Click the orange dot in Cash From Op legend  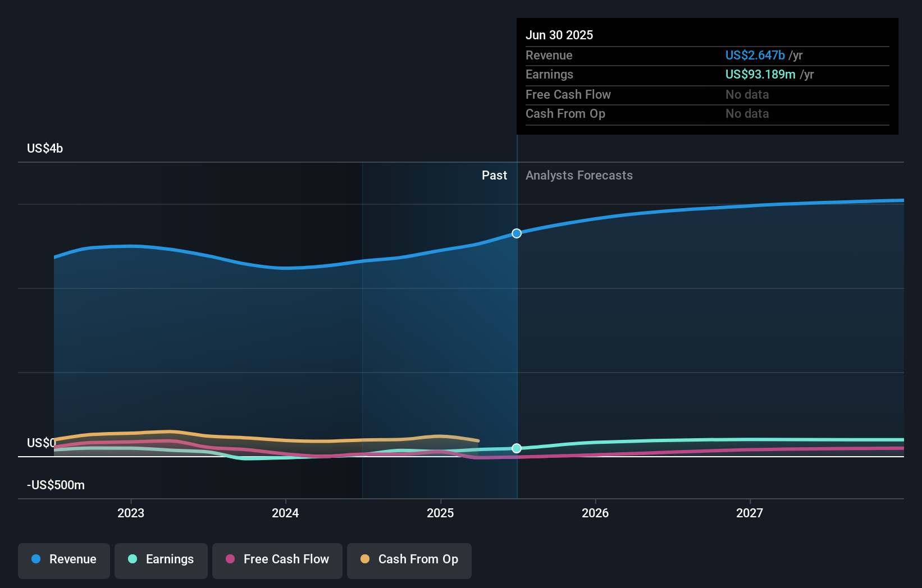(365, 559)
